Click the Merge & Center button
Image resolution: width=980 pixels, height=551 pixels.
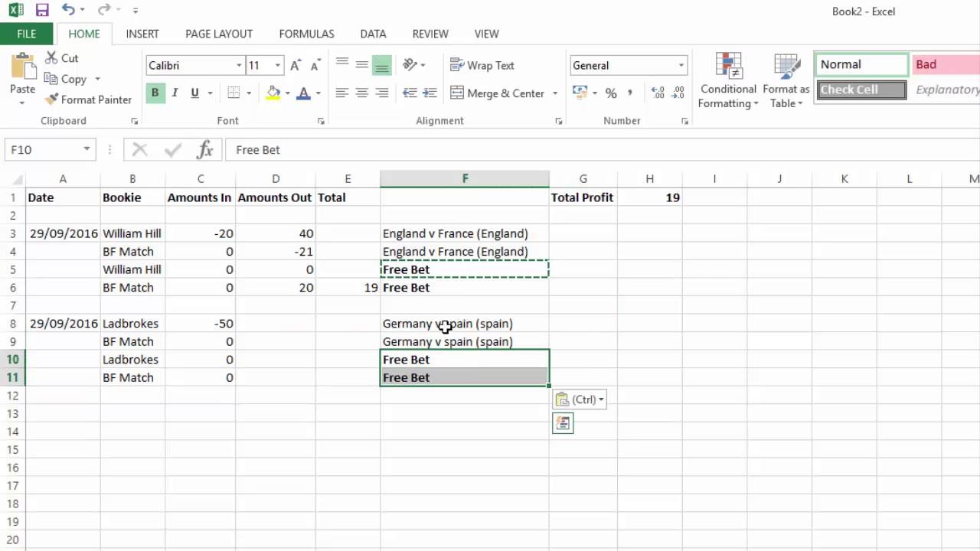pos(498,93)
